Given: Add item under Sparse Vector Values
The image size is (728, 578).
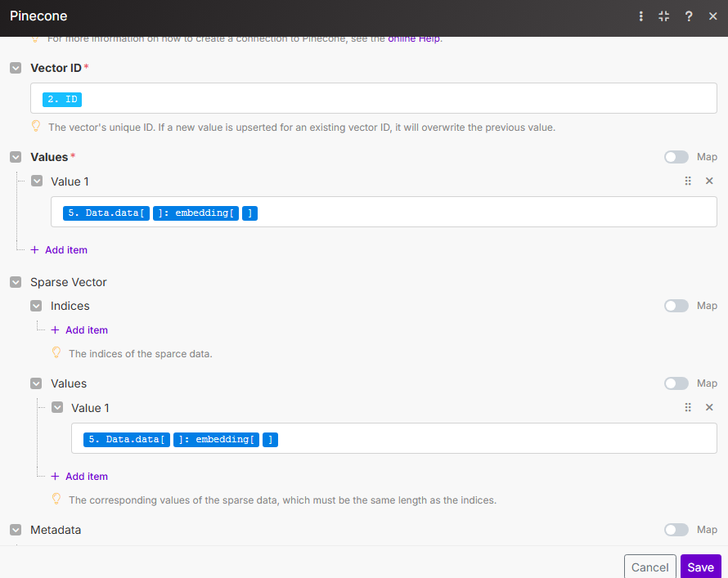Looking at the screenshot, I should coord(79,477).
